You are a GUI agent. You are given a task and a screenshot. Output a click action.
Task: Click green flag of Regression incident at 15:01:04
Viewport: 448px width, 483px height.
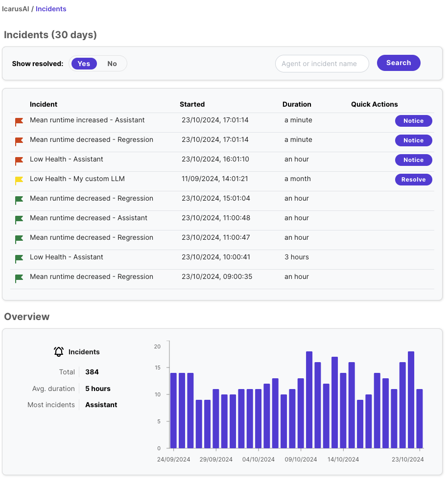click(19, 200)
